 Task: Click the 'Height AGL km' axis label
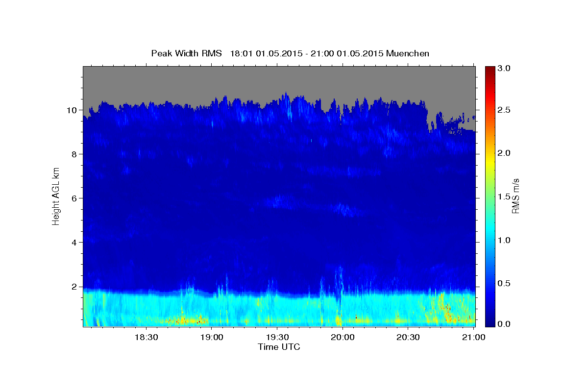pyautogui.click(x=56, y=196)
